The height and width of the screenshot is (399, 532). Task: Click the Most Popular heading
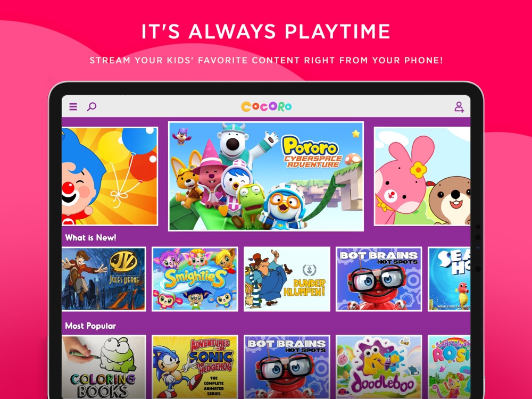(90, 326)
